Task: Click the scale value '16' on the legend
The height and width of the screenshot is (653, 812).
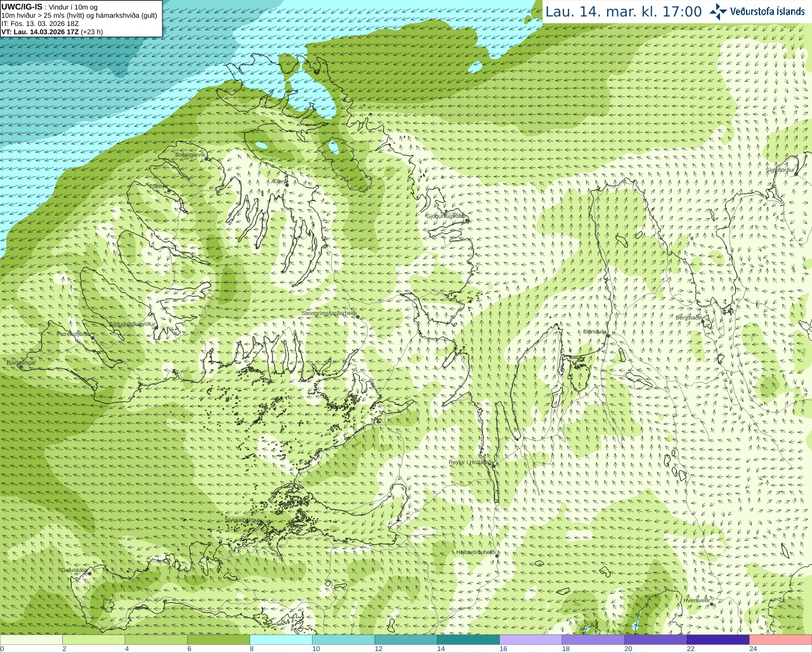Action: pos(503,649)
